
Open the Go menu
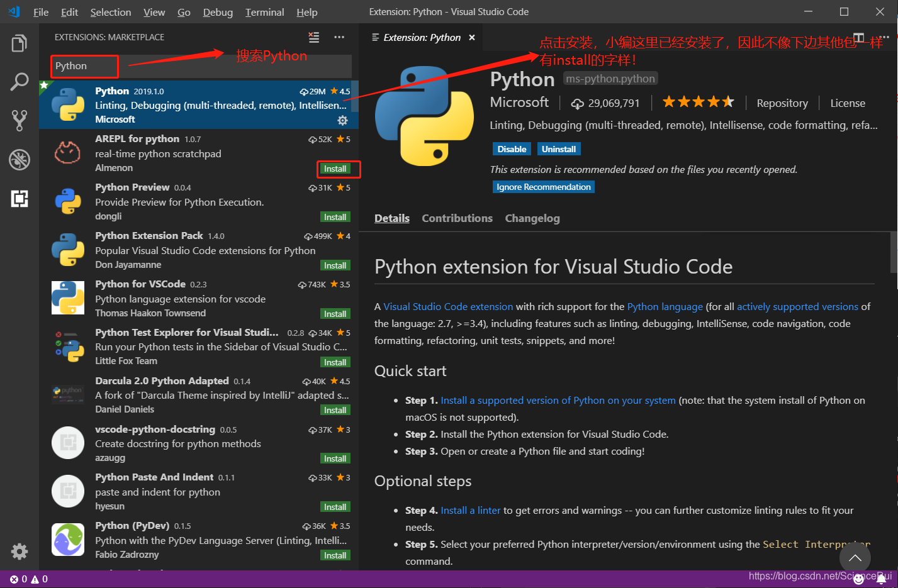click(184, 12)
